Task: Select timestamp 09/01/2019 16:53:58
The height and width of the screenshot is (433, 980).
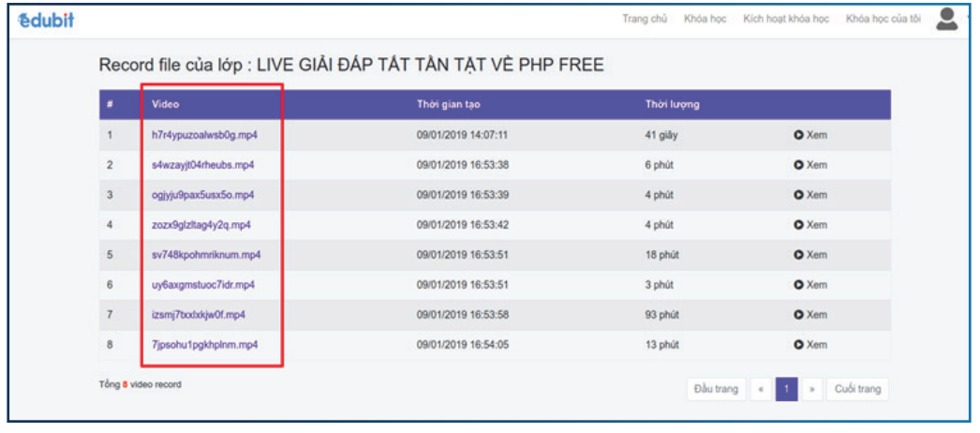Action: [463, 315]
